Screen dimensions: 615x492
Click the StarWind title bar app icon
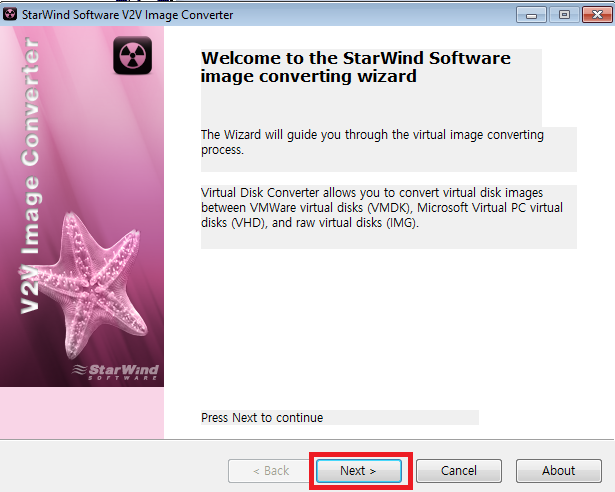pyautogui.click(x=10, y=15)
